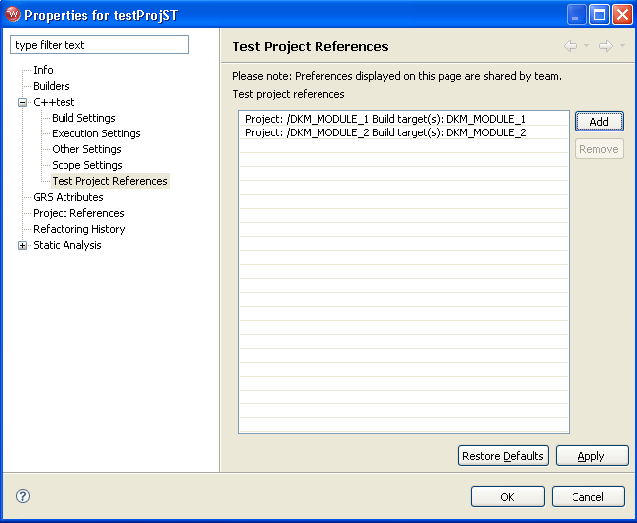Collapse the C++test tree node
Screen dimensions: 637x523
23,102
